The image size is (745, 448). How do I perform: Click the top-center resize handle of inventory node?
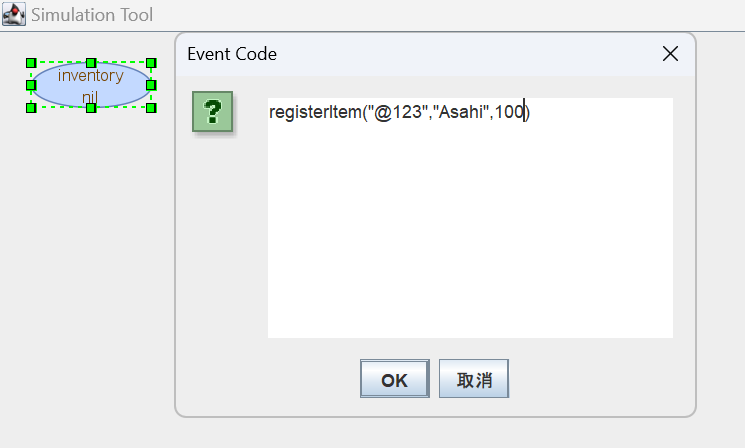pos(91,63)
